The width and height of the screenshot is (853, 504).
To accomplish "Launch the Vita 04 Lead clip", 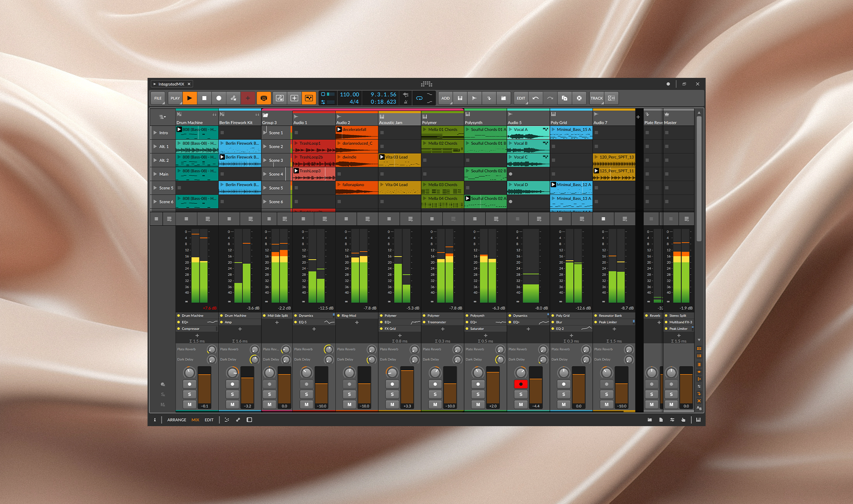I will (x=382, y=185).
